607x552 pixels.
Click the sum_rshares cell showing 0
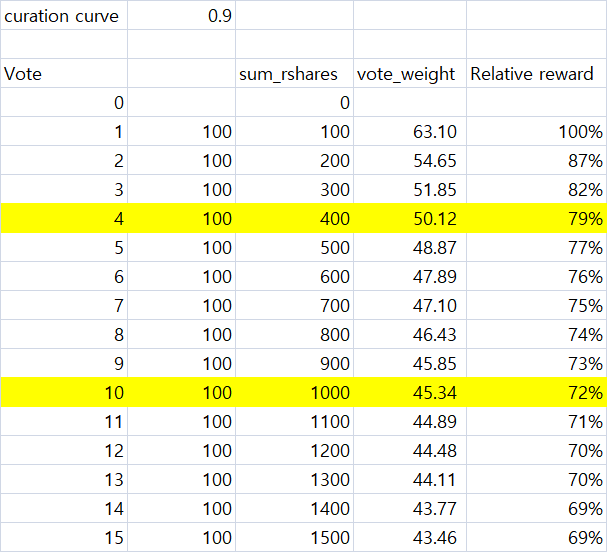[x=294, y=103]
